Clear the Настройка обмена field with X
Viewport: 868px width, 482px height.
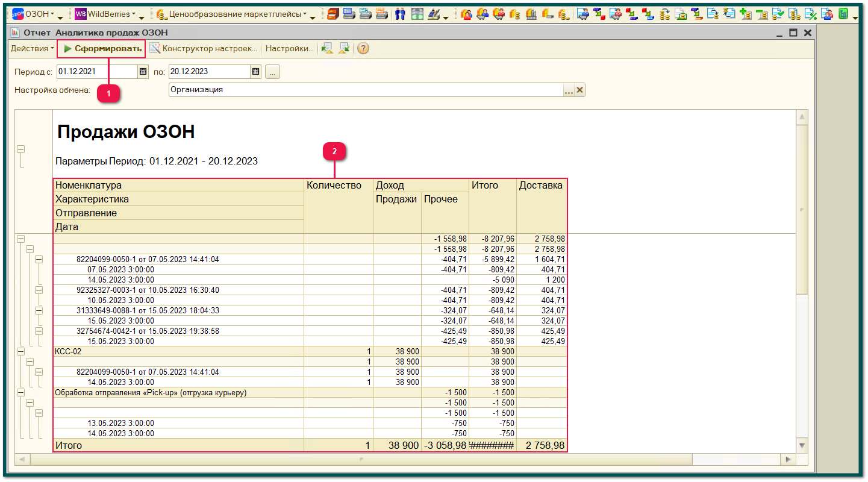click(579, 90)
